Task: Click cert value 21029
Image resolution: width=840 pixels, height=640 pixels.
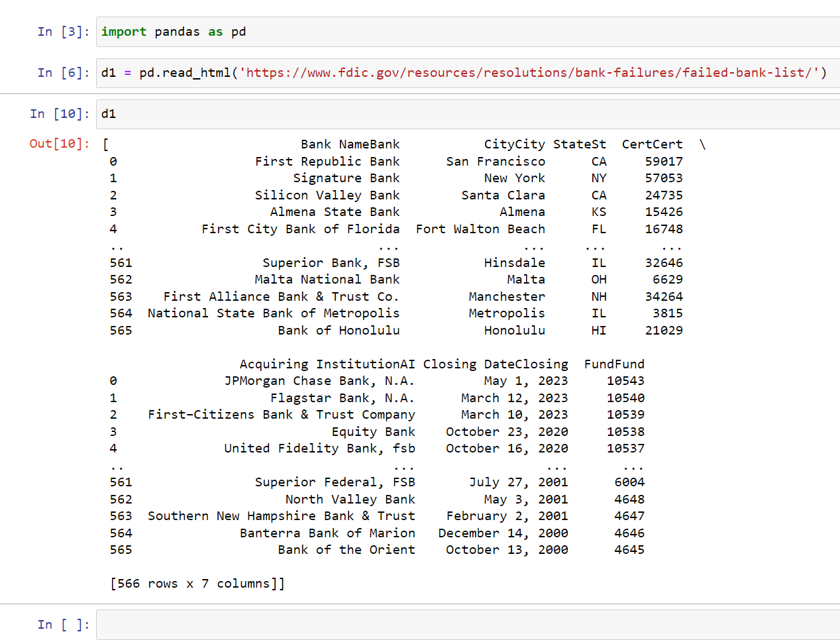Action: point(664,331)
